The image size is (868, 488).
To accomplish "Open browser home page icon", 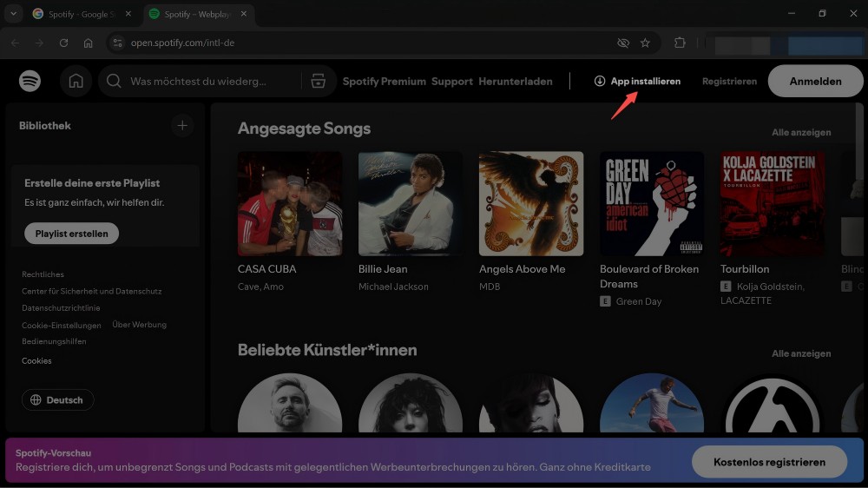I will click(x=88, y=43).
